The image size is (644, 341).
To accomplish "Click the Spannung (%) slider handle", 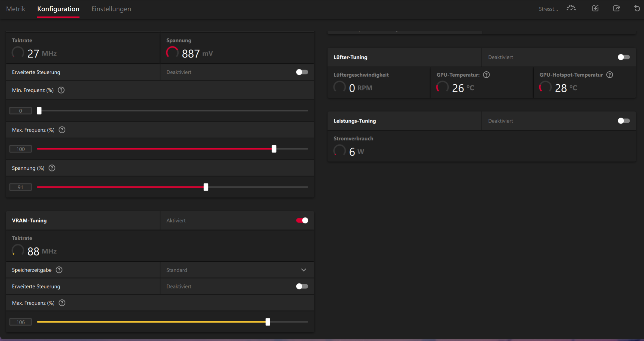I will pos(206,187).
